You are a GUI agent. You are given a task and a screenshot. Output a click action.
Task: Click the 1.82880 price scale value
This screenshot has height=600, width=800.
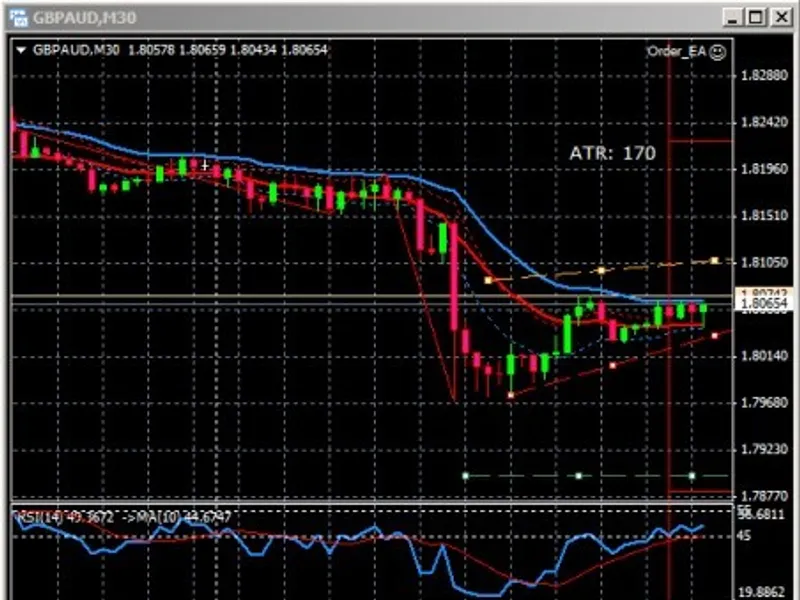point(764,76)
